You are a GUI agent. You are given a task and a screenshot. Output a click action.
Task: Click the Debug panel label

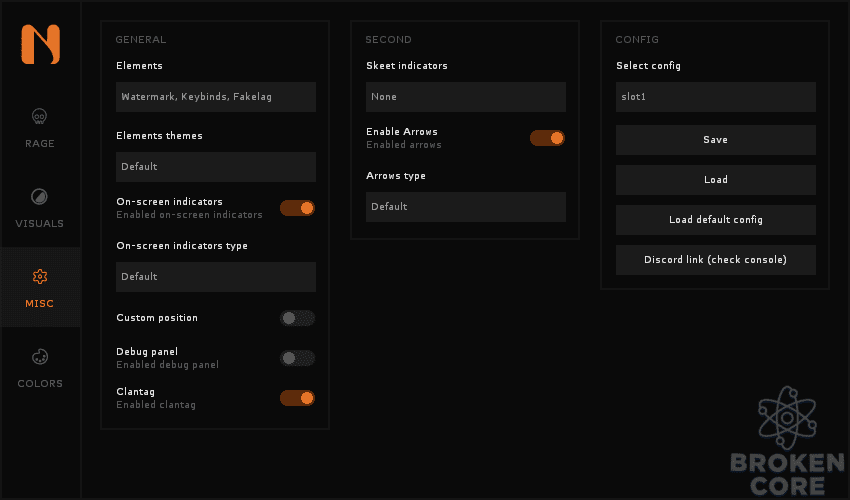[147, 352]
